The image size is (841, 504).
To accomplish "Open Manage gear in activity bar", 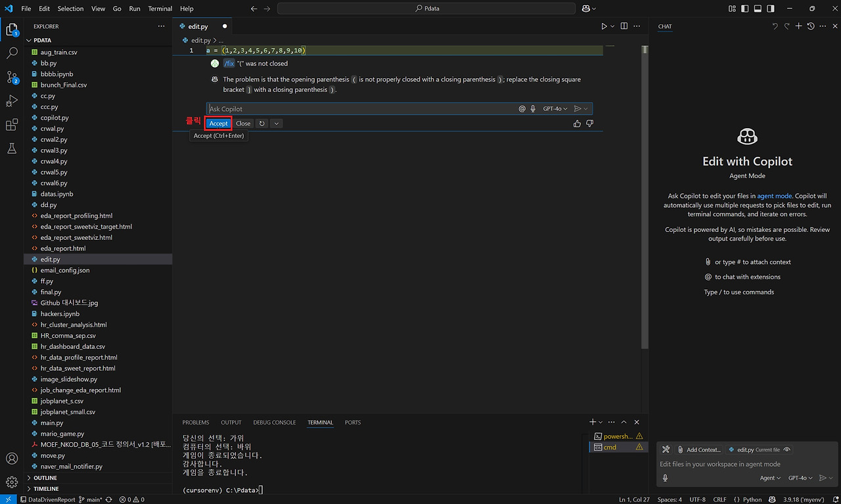I will 12,482.
